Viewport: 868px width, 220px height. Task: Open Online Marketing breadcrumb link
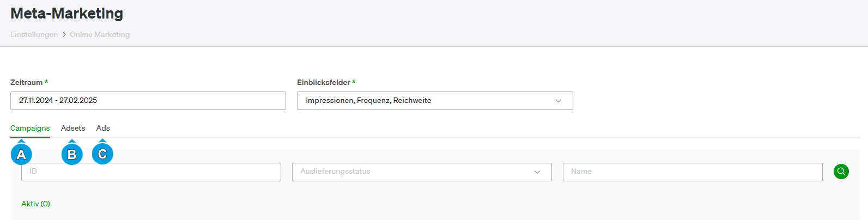click(x=100, y=34)
